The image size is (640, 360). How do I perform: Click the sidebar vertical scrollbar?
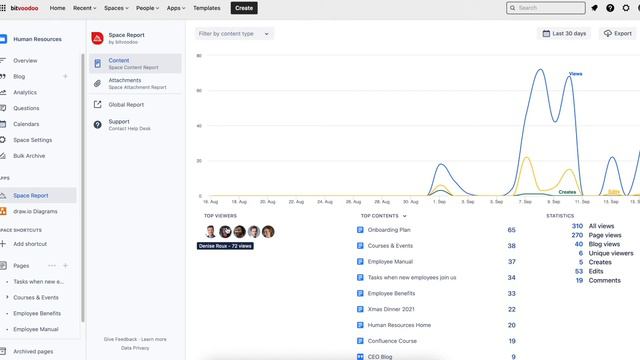pyautogui.click(x=83, y=188)
